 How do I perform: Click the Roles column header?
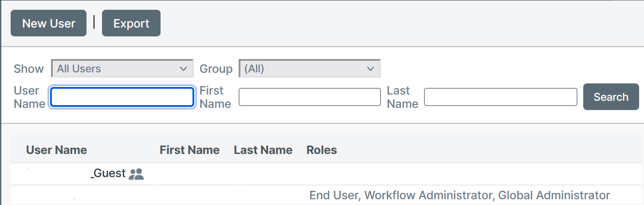(x=322, y=150)
